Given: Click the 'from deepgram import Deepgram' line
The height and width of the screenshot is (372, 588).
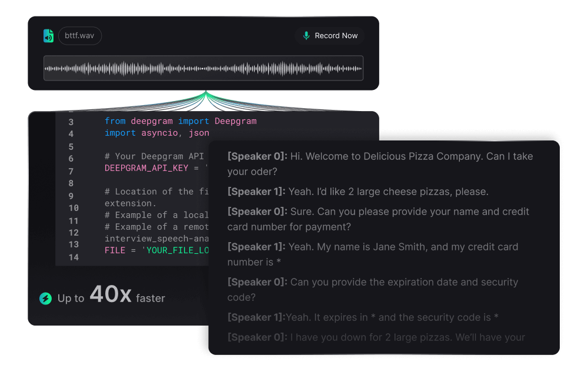Looking at the screenshot, I should click(181, 121).
